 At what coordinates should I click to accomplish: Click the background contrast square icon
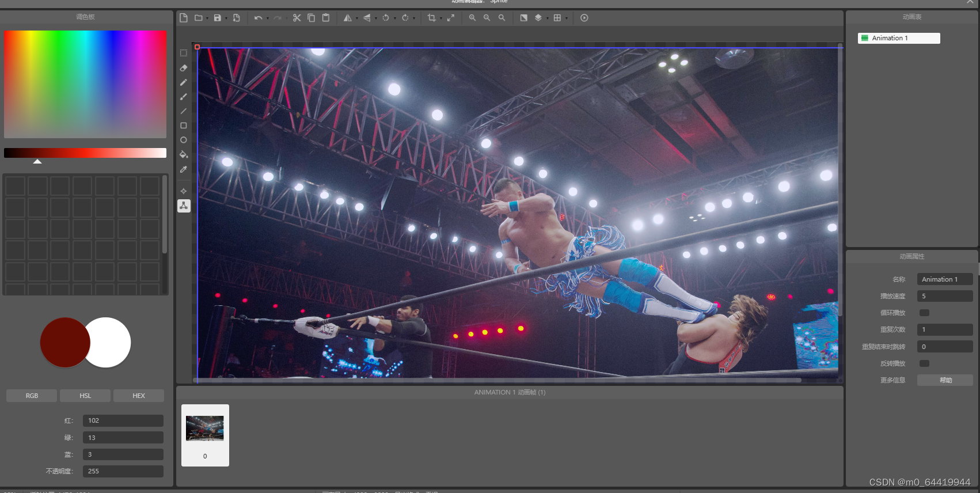click(x=524, y=18)
